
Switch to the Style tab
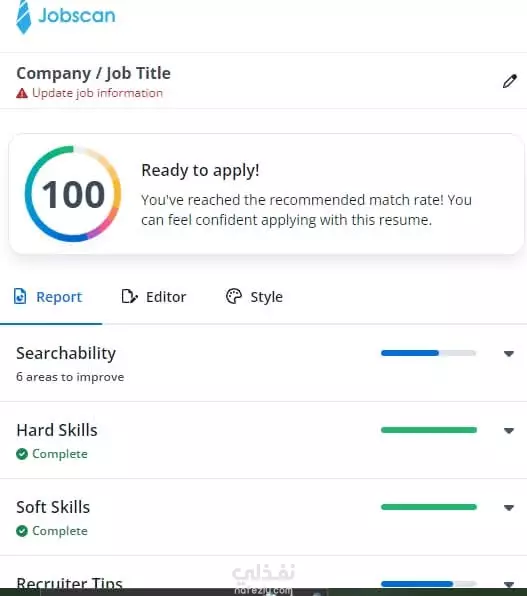tap(254, 297)
